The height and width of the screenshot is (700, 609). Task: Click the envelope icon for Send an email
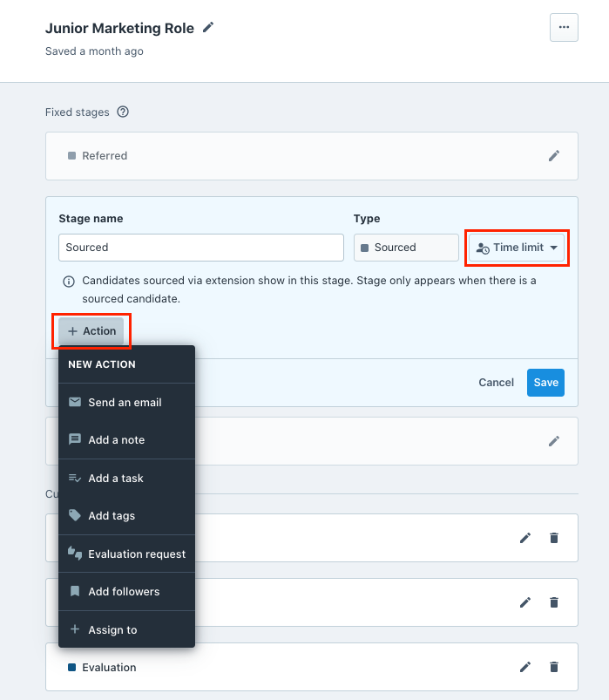coord(75,403)
